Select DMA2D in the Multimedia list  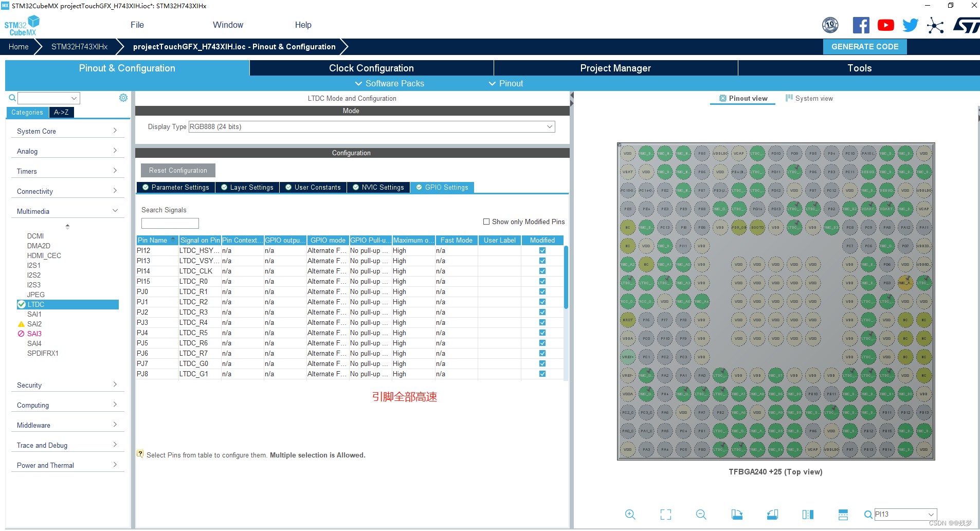pos(39,246)
